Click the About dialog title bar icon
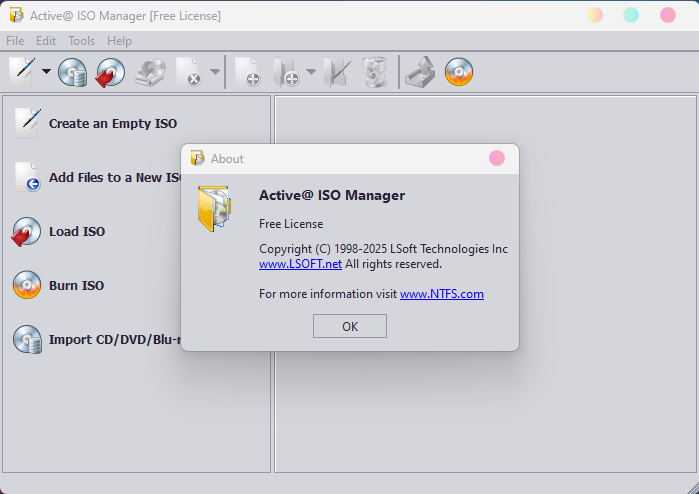The height and width of the screenshot is (494, 699). click(197, 158)
